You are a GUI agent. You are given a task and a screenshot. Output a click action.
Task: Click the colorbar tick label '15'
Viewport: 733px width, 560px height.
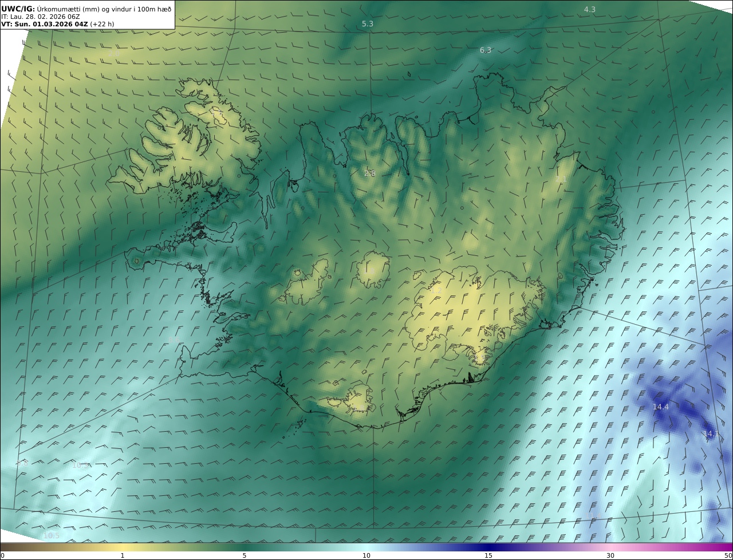tap(488, 555)
